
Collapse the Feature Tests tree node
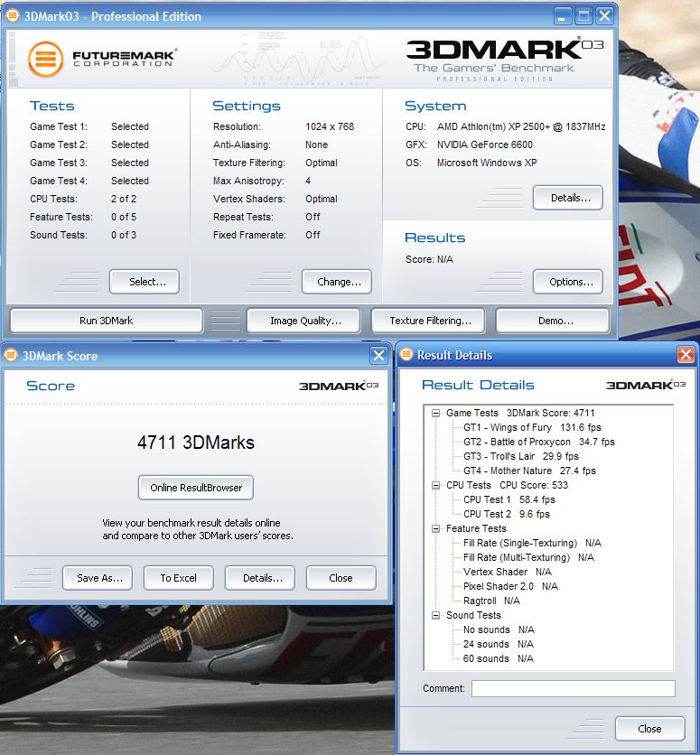435,528
